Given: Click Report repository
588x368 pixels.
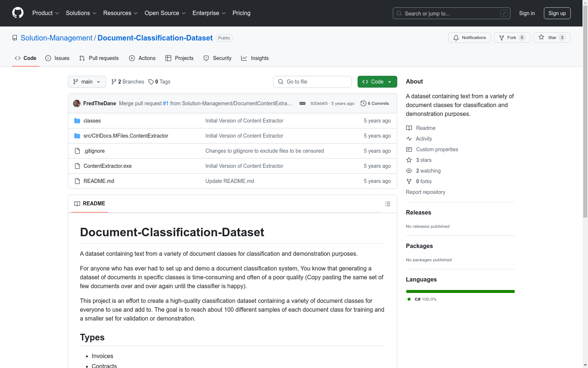Looking at the screenshot, I should coord(426,192).
